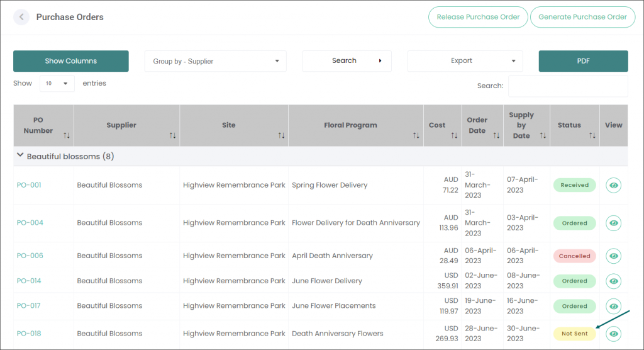Viewport: 644px width, 350px height.
Task: Open the PO-006 link
Action: pyautogui.click(x=30, y=256)
